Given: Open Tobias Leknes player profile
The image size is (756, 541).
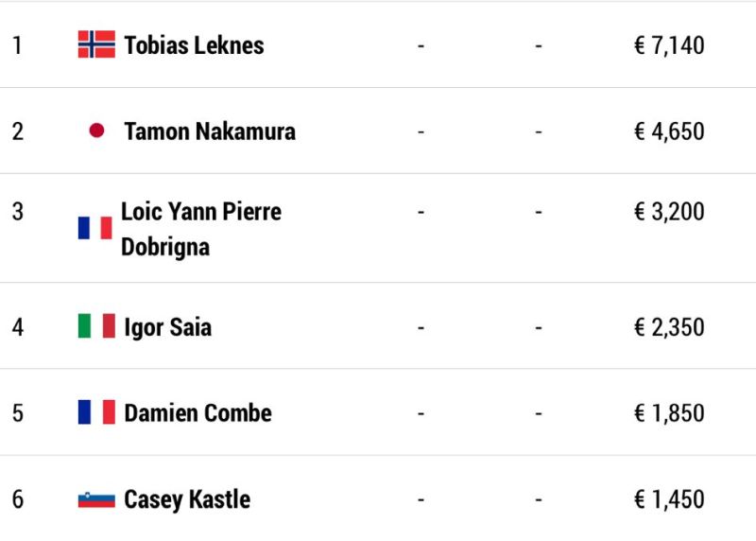Looking at the screenshot, I should click(x=194, y=45).
